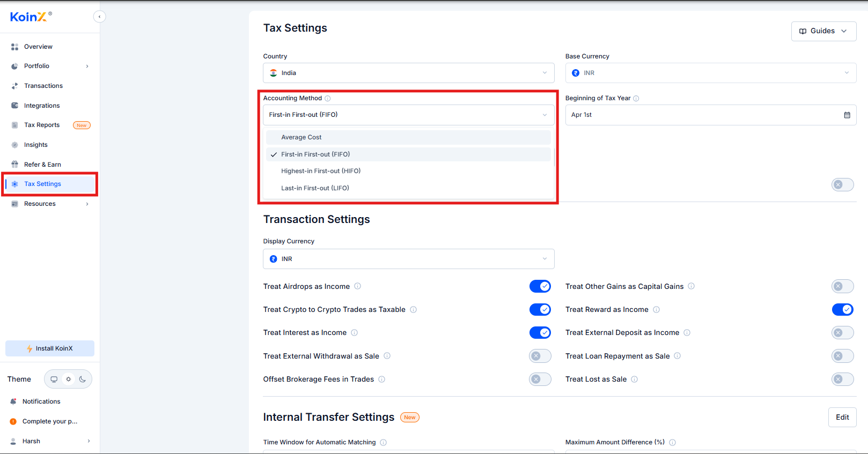Click the Install KoinX button
The height and width of the screenshot is (454, 868).
point(50,348)
